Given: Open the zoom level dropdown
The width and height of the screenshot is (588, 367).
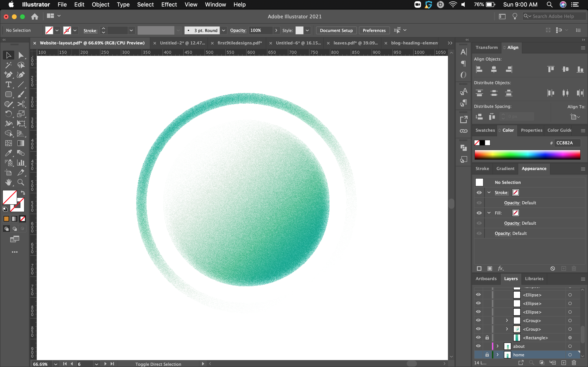Looking at the screenshot, I should [x=56, y=364].
